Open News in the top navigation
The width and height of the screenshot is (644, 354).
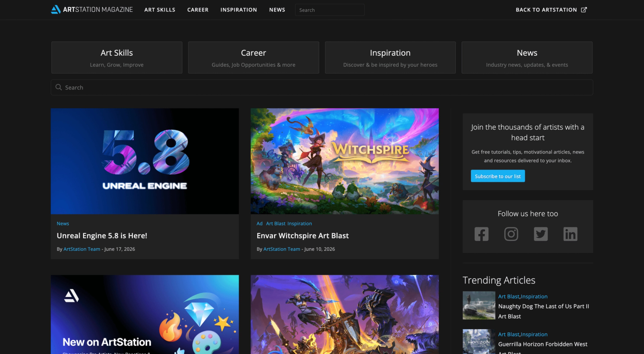(277, 10)
